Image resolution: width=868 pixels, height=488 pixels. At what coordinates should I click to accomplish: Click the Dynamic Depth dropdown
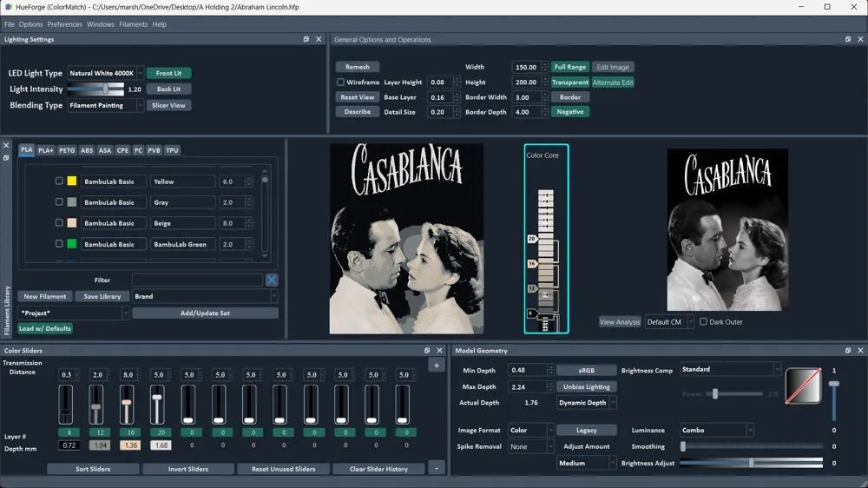point(586,403)
